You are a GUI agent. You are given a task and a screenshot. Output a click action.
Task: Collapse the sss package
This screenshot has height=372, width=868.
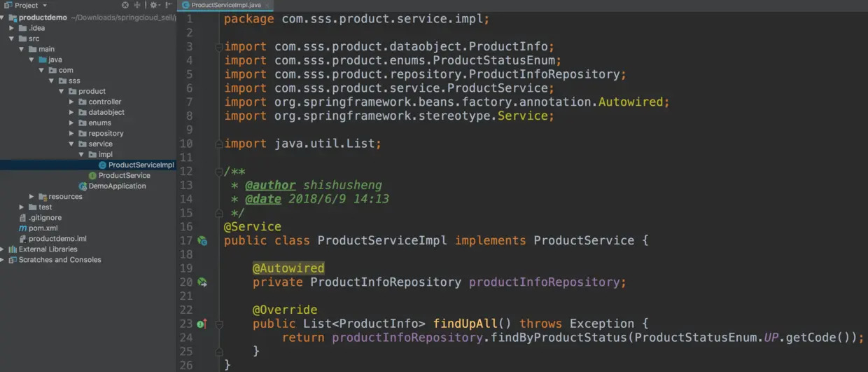52,81
